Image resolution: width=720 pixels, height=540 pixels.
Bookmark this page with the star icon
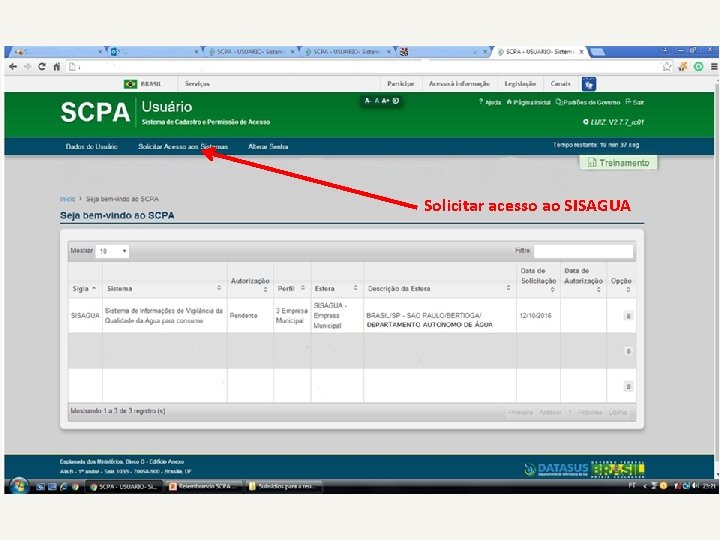pyautogui.click(x=667, y=67)
